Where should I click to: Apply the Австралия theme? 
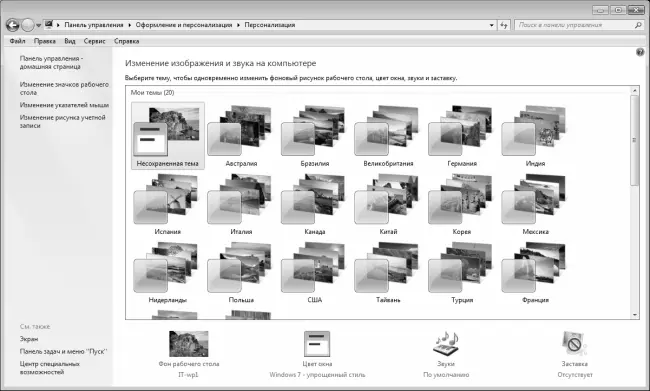coord(241,136)
